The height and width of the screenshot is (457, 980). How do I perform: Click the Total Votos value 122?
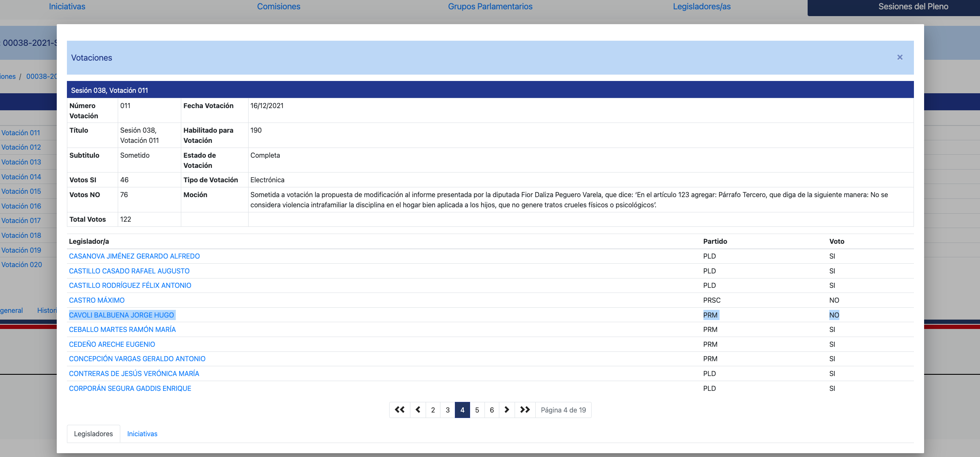[x=126, y=219]
